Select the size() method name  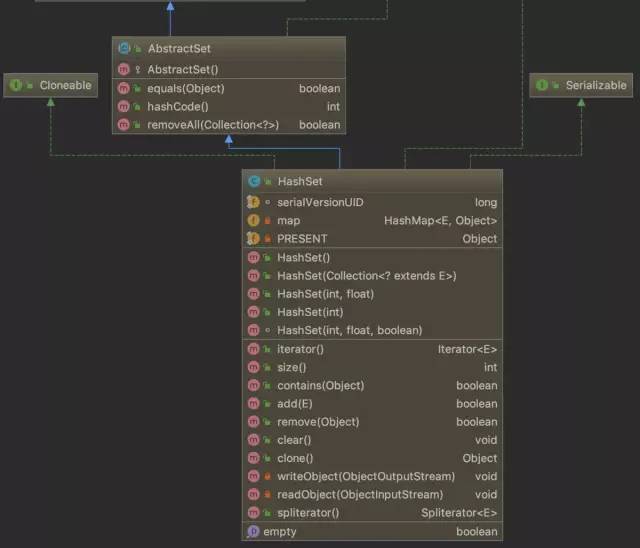(x=291, y=367)
